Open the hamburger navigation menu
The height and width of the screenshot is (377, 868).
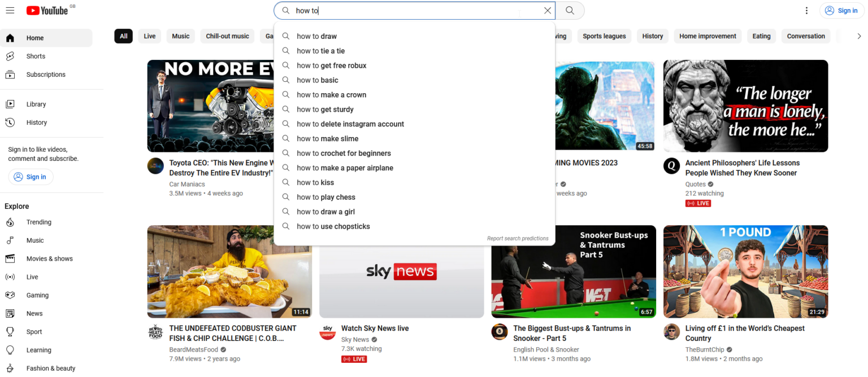click(x=10, y=10)
